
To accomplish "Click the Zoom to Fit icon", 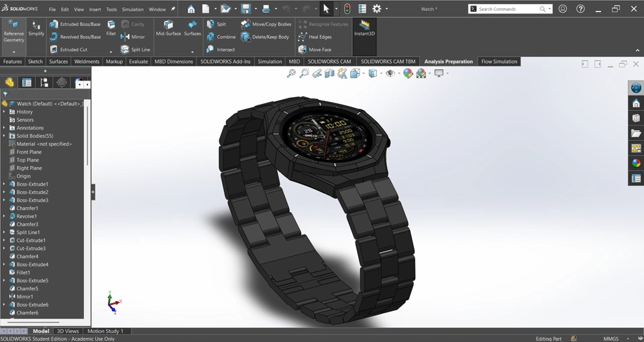I will point(291,74).
